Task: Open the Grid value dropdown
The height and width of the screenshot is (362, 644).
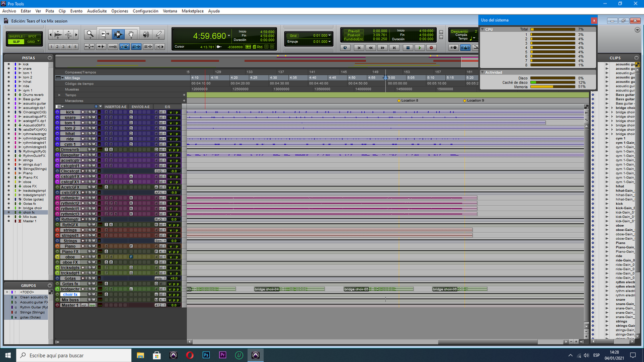Action: coord(331,36)
